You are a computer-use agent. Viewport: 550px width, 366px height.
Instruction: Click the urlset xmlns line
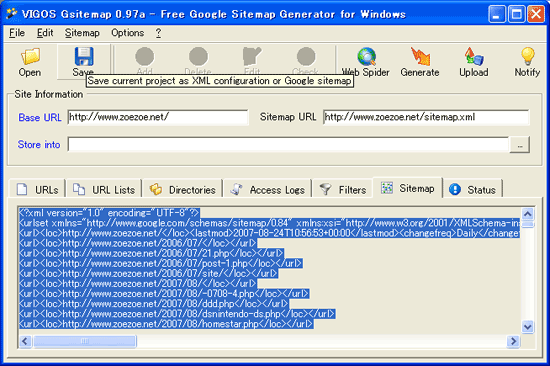tap(269, 223)
